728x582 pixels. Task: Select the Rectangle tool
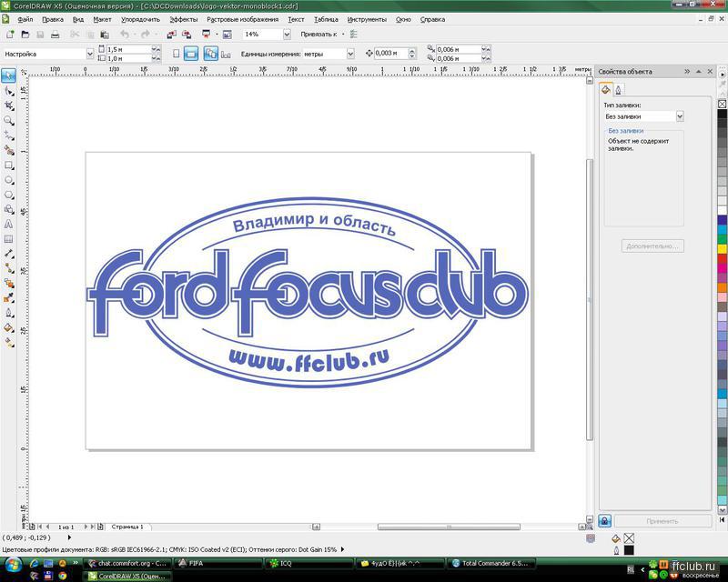coord(8,166)
